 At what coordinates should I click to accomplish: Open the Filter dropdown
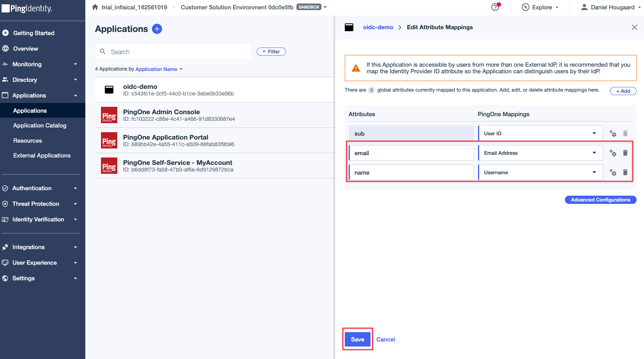(x=271, y=51)
